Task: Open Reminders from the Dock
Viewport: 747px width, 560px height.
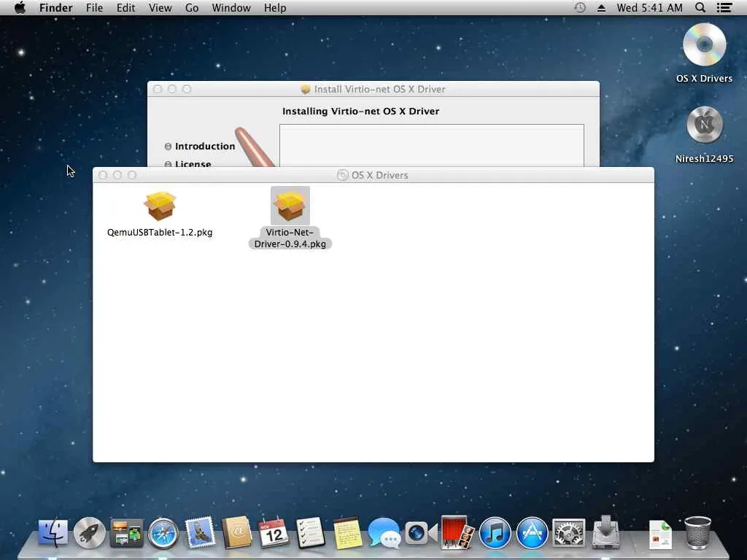Action: click(x=310, y=532)
